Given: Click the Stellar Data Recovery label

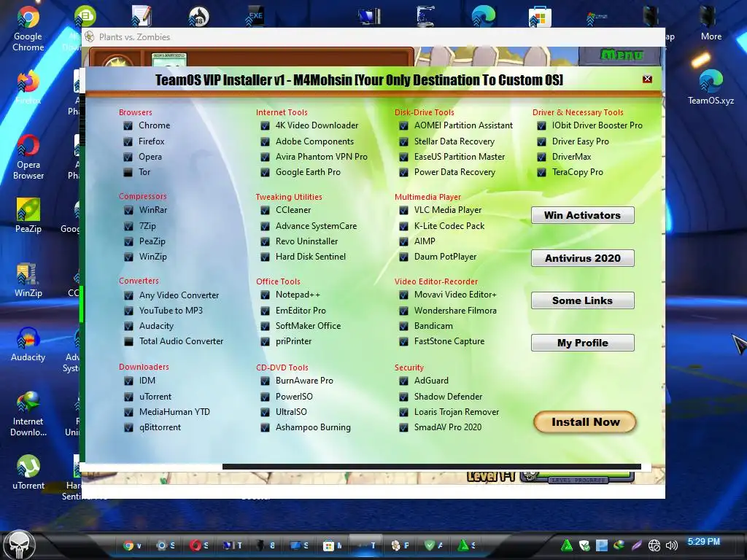Looking at the screenshot, I should 454,141.
